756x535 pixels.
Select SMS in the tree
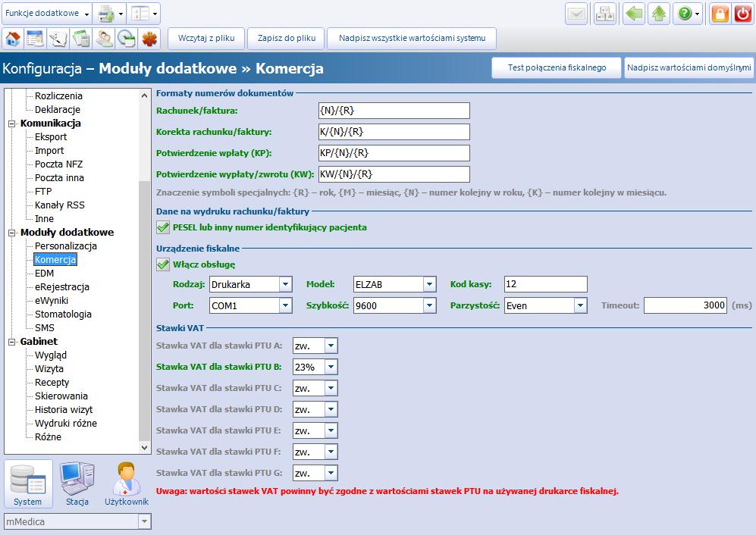tap(45, 328)
